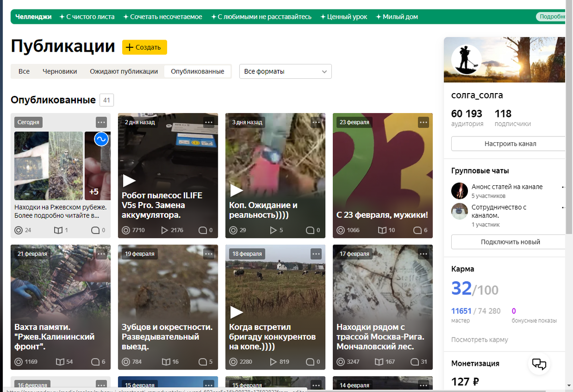Click the 'Групповые чаты' heading
This screenshot has width=573, height=392.
[x=480, y=171]
